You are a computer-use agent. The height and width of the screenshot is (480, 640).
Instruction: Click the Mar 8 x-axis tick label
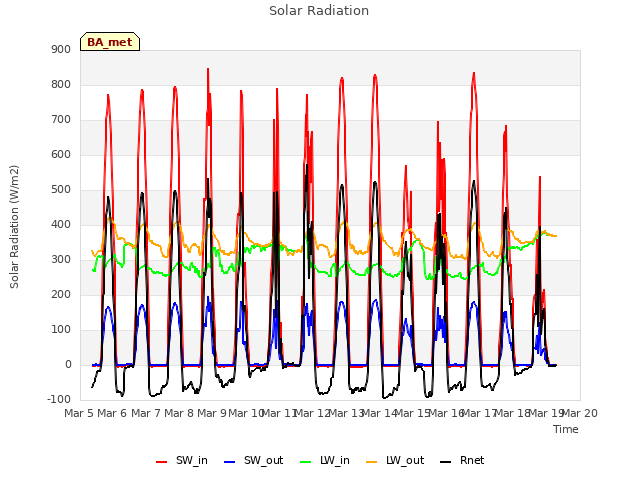pyautogui.click(x=179, y=413)
